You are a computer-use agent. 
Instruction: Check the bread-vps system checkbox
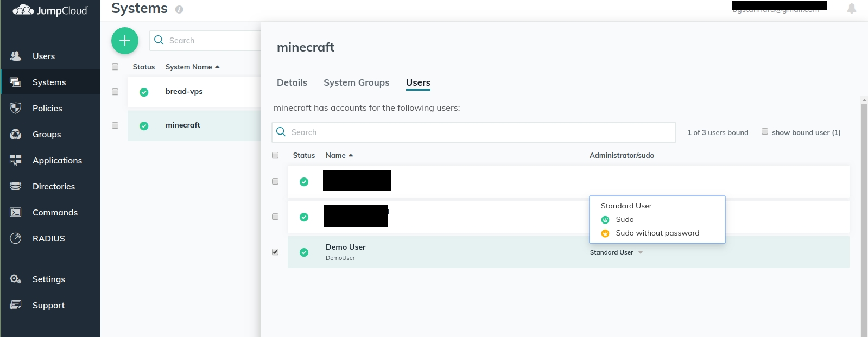[x=115, y=92]
